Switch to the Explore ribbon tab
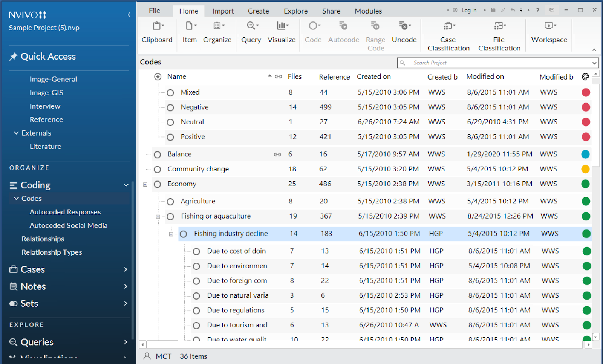The width and height of the screenshot is (603, 364). click(295, 11)
